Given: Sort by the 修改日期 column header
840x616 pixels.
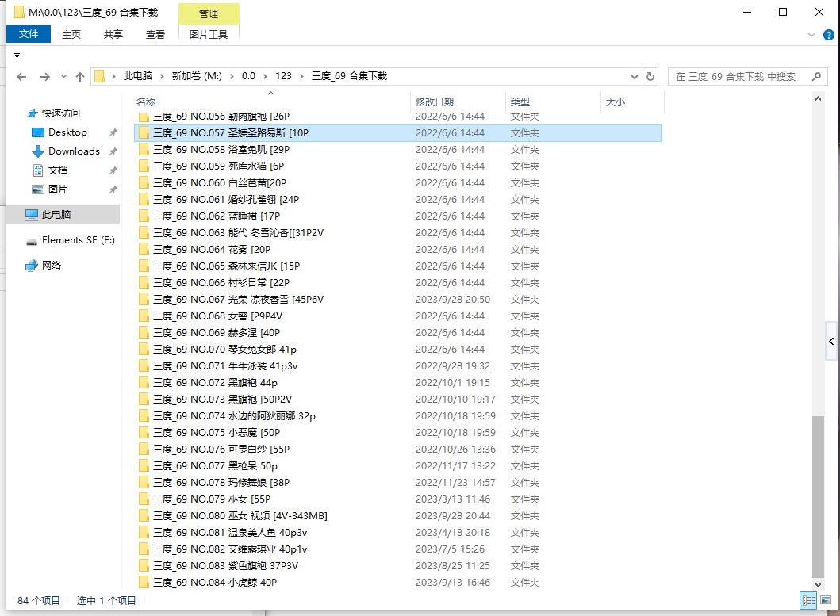Looking at the screenshot, I should tap(435, 101).
